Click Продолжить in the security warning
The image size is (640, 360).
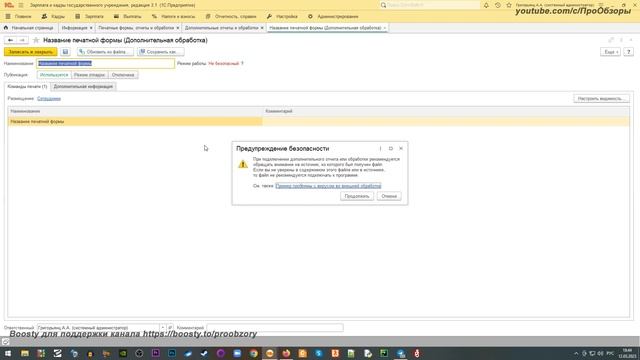coord(357,196)
